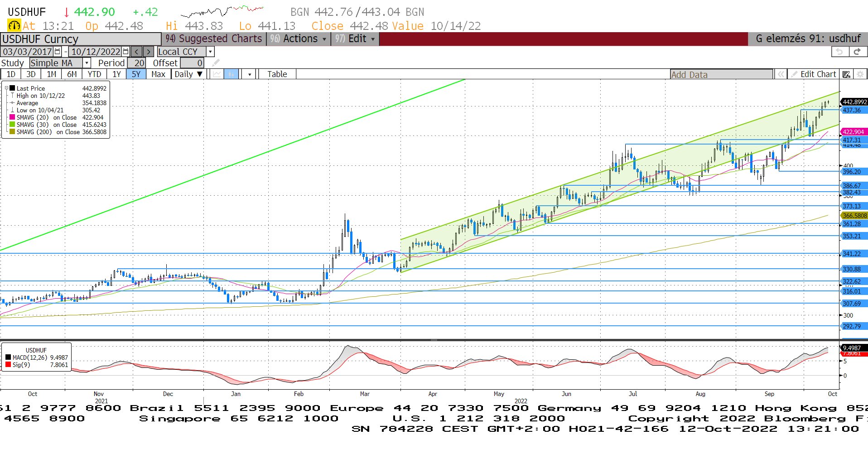Click the red Sig(9) legend swatch
Viewport: 868px width, 454px height.
8,365
